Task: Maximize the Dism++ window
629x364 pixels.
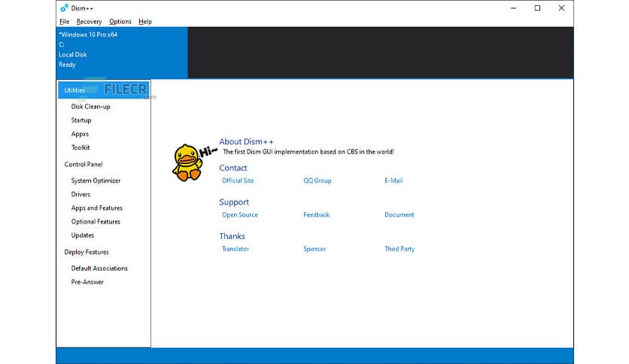Action: 537,8
